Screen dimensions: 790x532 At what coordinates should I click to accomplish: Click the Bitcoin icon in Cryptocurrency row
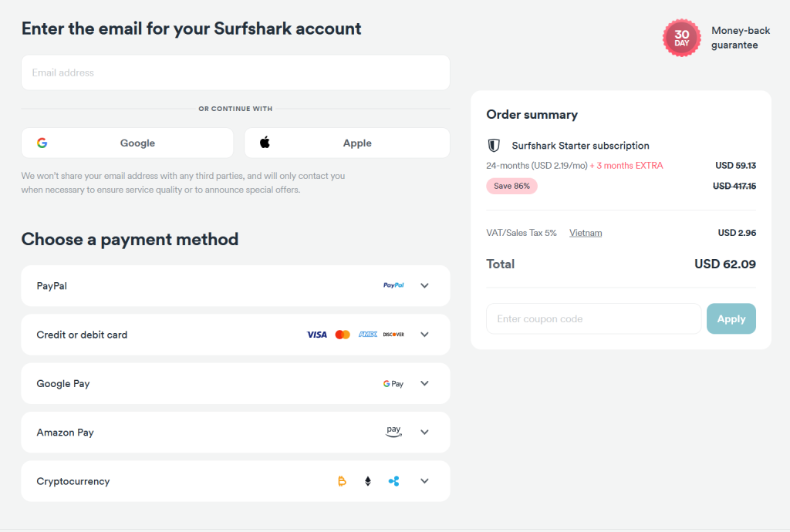pyautogui.click(x=342, y=480)
